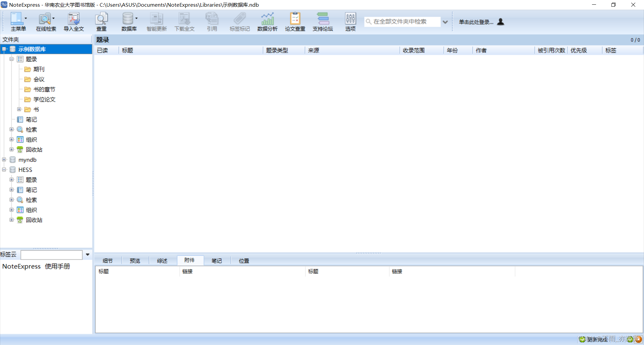Sort by the 题录类型 column header
Image resolution: width=644 pixels, height=345 pixels.
pyautogui.click(x=284, y=50)
